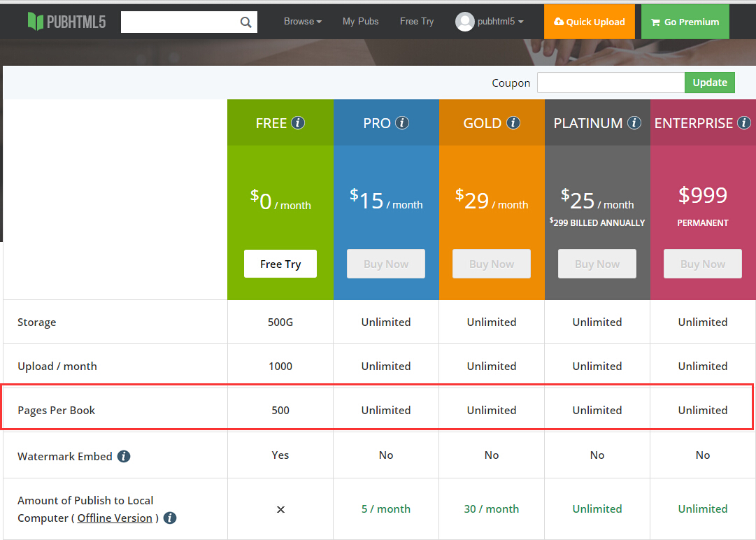Click the 1000 upload value
The image size is (756, 540).
pos(280,367)
